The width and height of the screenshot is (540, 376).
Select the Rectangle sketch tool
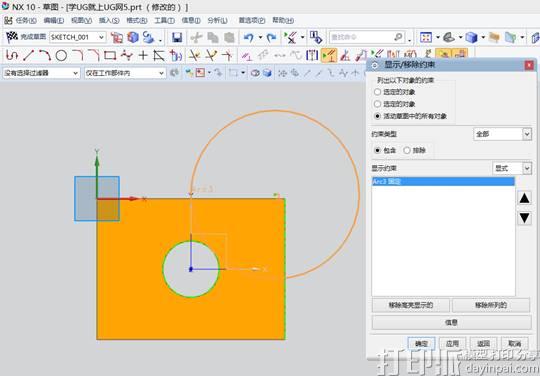(x=110, y=55)
